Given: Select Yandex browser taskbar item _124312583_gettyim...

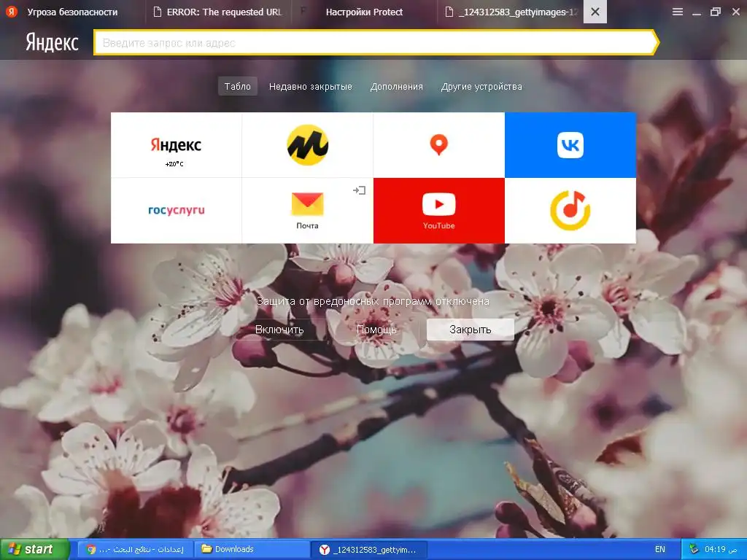Looking at the screenshot, I should click(x=369, y=550).
